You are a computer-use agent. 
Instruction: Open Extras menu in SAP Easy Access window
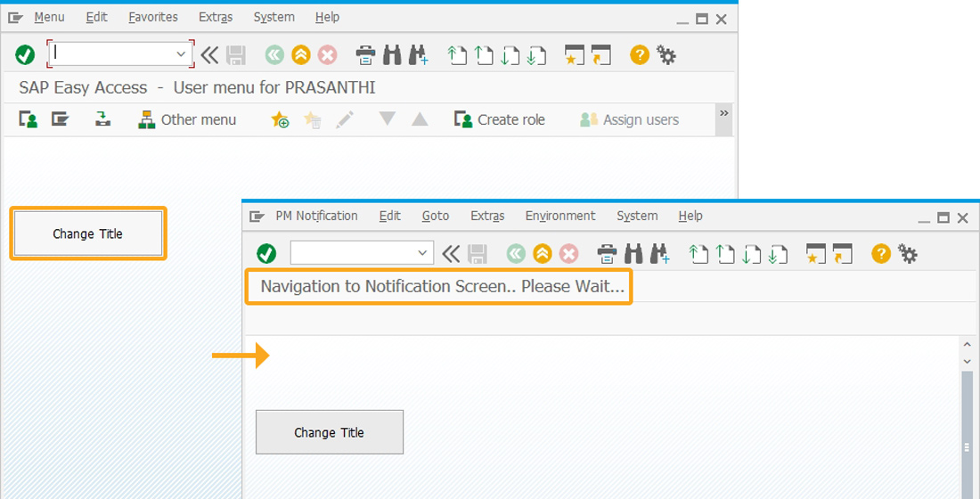coord(216,18)
